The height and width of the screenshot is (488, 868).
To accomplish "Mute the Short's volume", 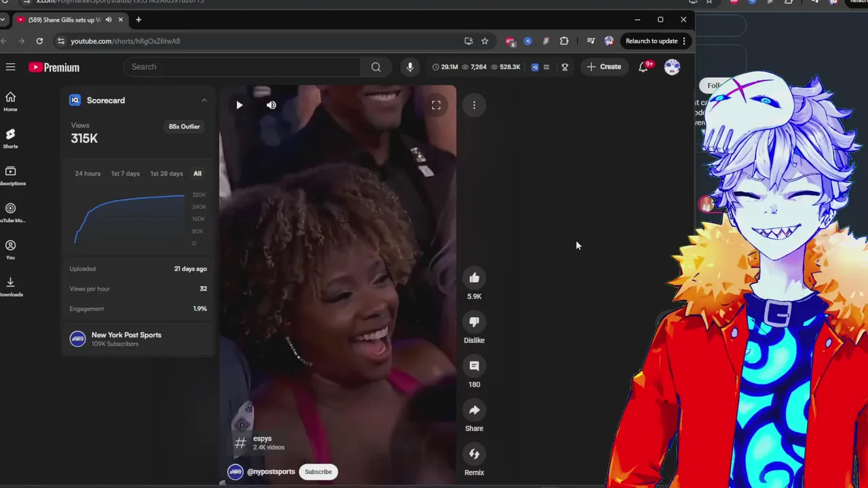I will tap(271, 105).
